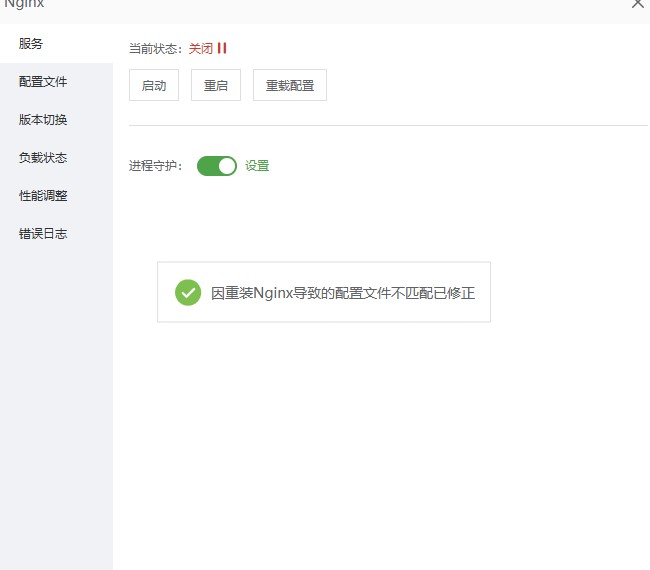
Task: Click the 关闭 status text
Action: pos(201,49)
